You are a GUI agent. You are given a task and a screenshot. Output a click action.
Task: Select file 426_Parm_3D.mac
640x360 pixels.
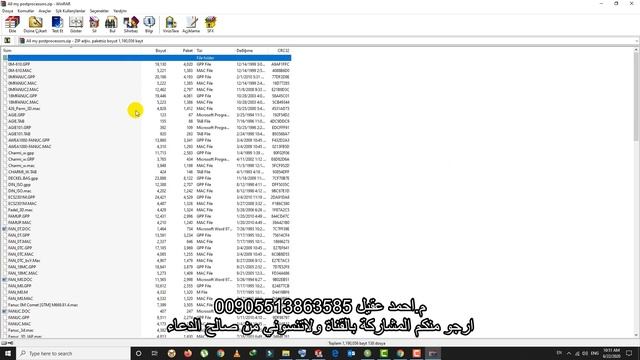[24, 109]
